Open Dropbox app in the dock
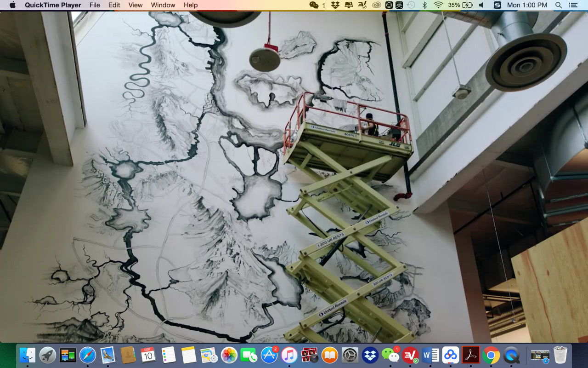 (x=370, y=355)
